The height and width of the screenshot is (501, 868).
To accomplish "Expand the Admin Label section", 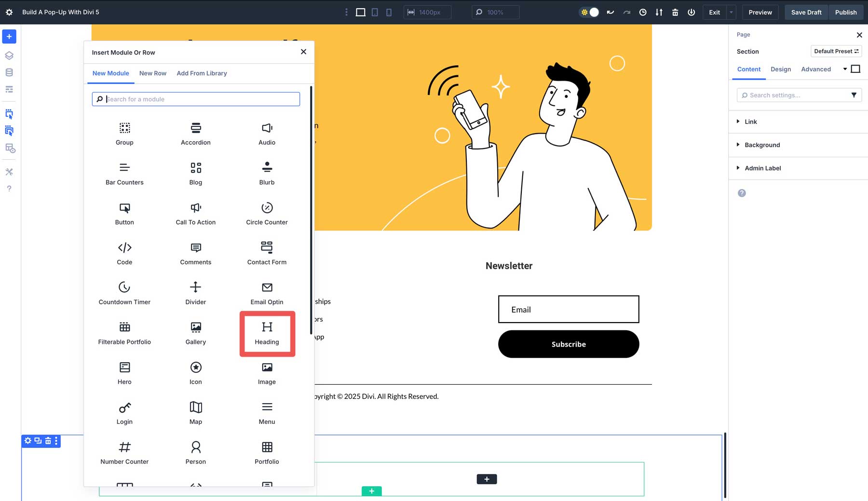I will pos(762,168).
